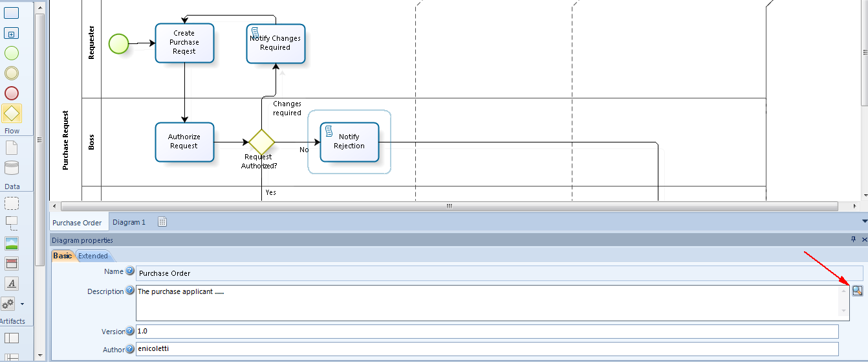This screenshot has height=362, width=868.
Task: Click the new diagram tab icon
Action: tap(162, 222)
